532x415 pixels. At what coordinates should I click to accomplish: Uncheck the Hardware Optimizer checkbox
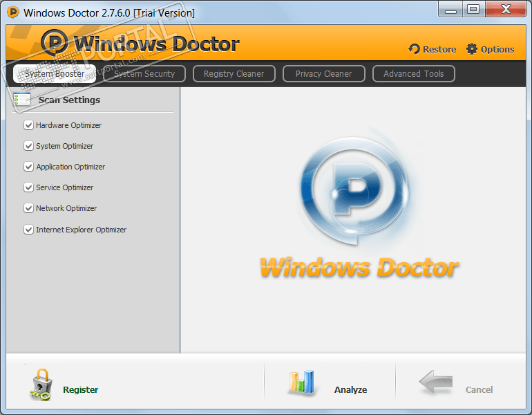[28, 125]
